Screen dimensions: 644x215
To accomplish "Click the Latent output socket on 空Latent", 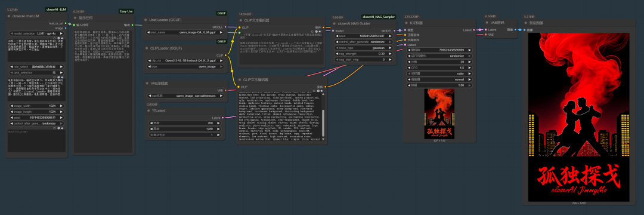I will click(x=222, y=118).
